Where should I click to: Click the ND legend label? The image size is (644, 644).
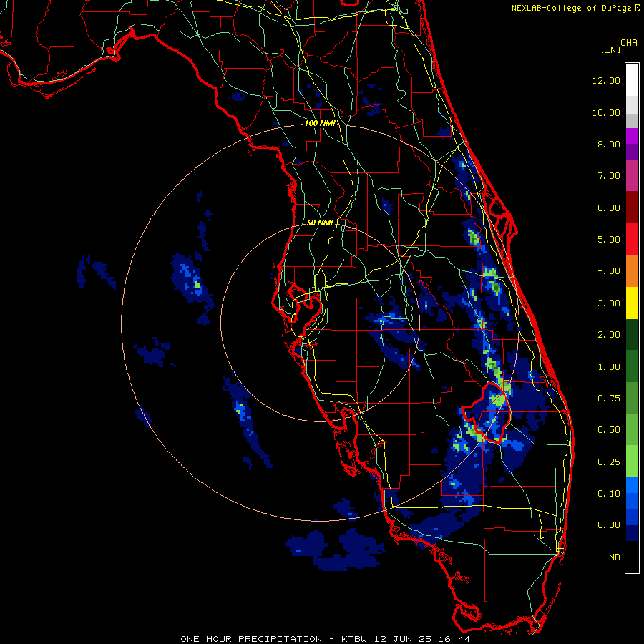click(615, 557)
